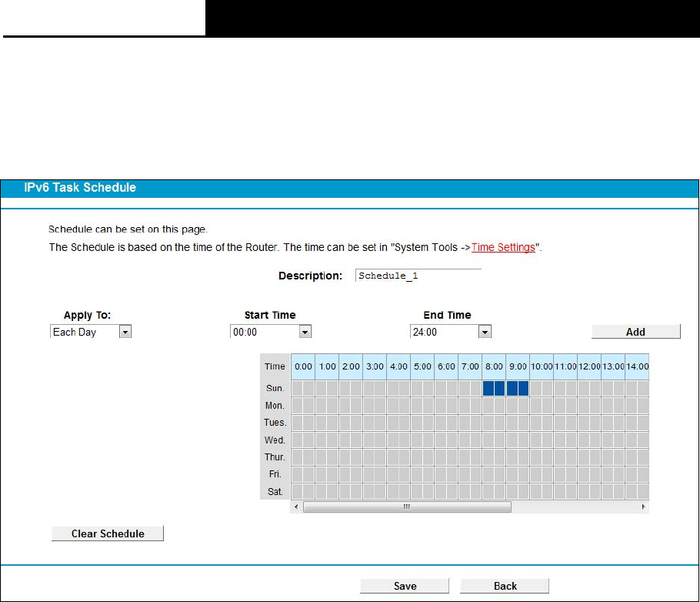Click the 4:00 time column header
The height and width of the screenshot is (602, 700).
[x=398, y=366]
